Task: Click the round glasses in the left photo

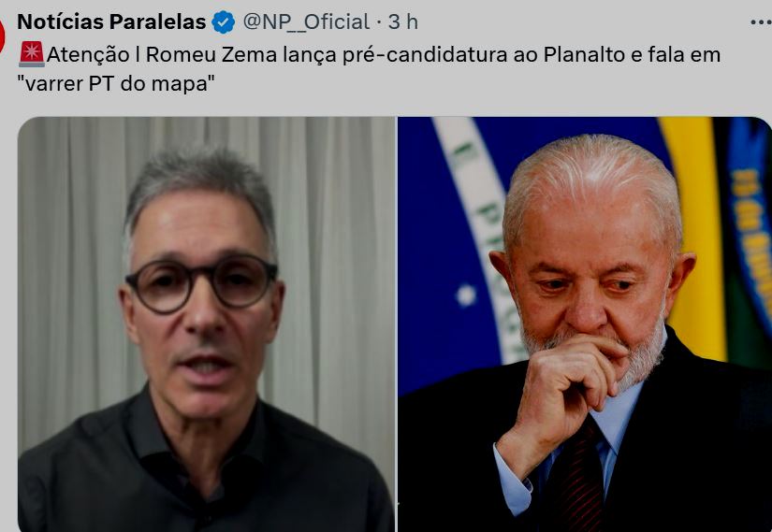Action: point(201,283)
